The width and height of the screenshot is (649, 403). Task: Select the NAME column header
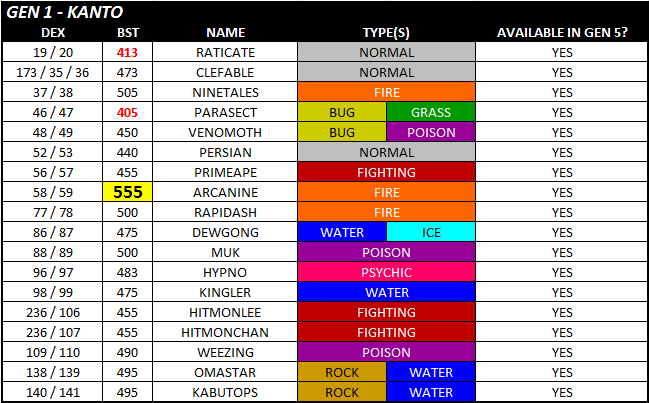226,33
